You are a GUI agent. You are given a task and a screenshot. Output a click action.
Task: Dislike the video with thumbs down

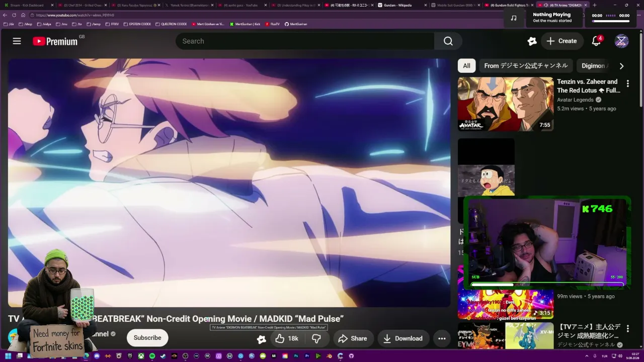[x=316, y=338]
